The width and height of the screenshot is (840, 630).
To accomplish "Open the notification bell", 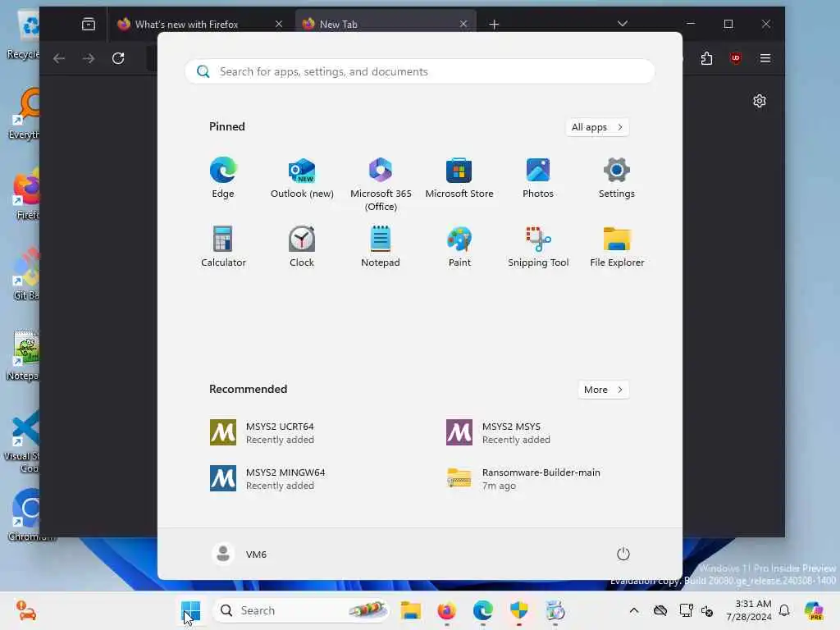I will pos(784,610).
